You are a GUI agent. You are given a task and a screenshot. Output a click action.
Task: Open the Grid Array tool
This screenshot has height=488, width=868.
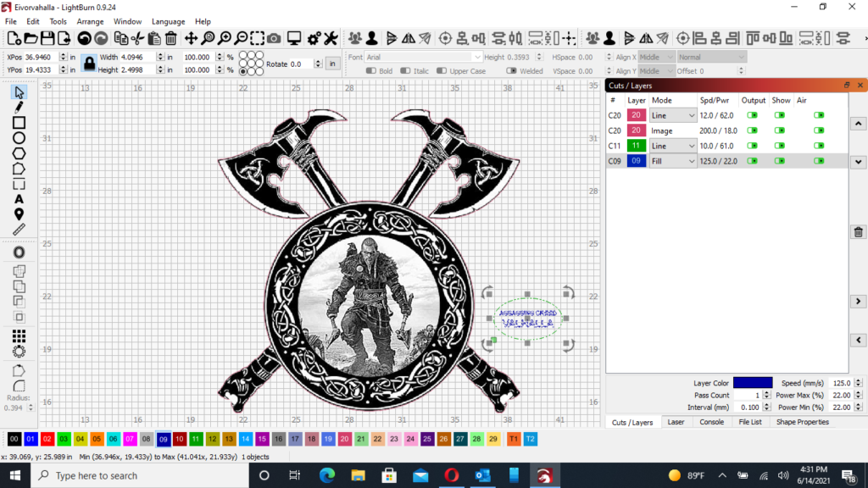pyautogui.click(x=19, y=335)
